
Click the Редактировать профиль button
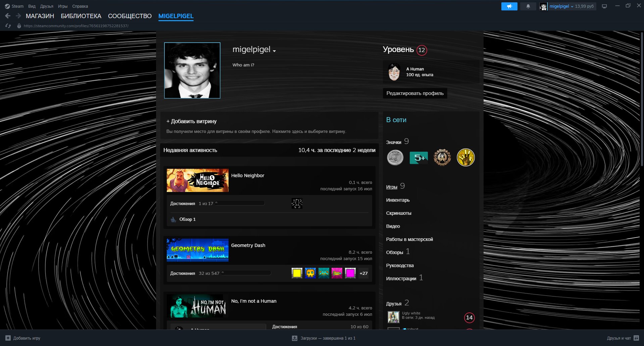coord(415,93)
